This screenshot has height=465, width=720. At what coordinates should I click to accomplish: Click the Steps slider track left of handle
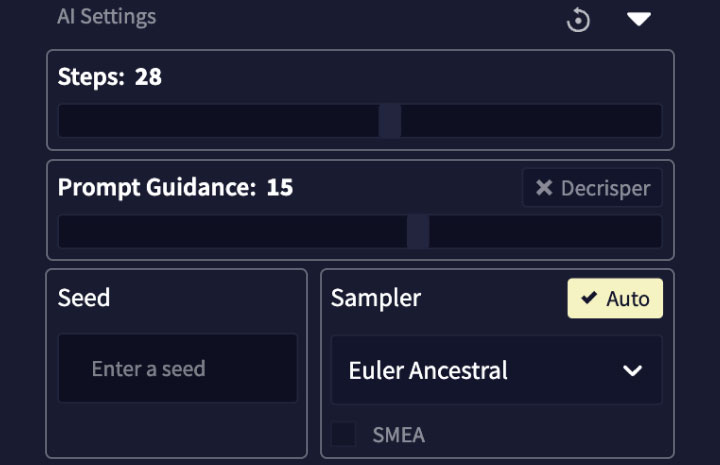coord(218,121)
